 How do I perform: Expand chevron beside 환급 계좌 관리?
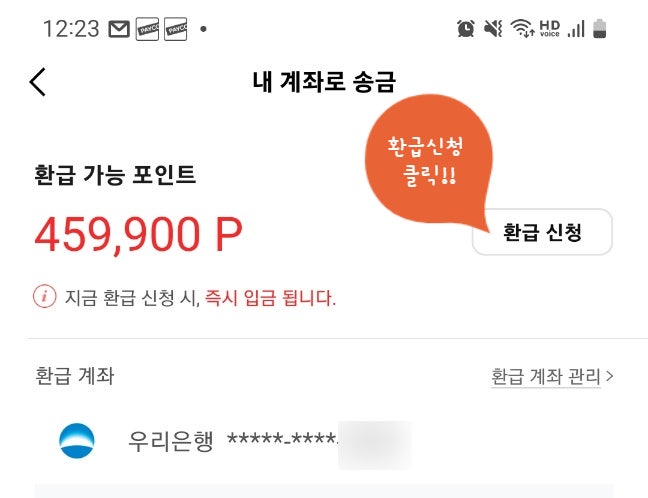[610, 377]
